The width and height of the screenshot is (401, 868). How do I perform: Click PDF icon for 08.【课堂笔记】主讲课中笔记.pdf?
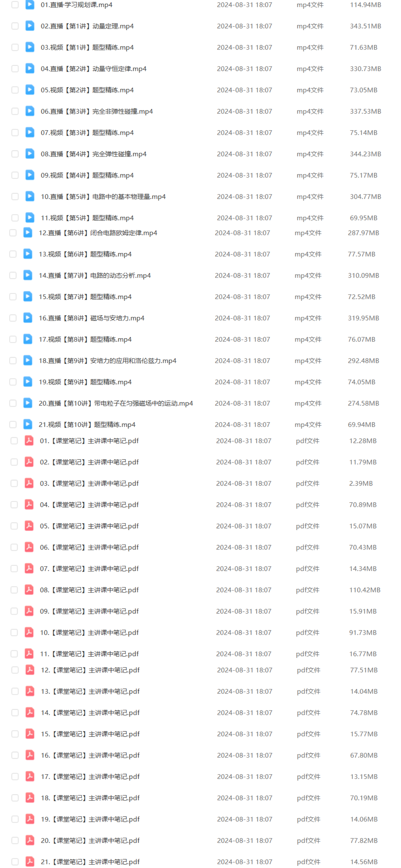point(29,590)
